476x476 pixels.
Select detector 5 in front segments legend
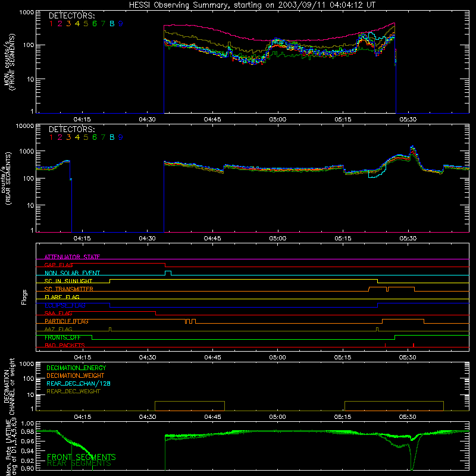[86, 24]
